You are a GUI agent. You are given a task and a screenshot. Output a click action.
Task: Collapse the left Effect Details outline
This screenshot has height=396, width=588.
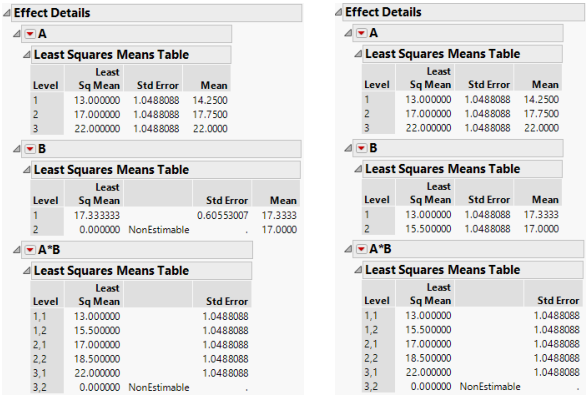(x=7, y=13)
